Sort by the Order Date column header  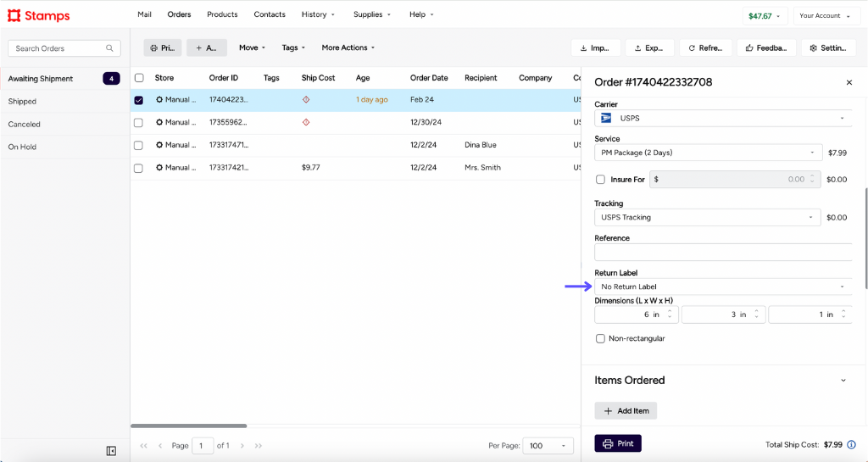point(429,78)
